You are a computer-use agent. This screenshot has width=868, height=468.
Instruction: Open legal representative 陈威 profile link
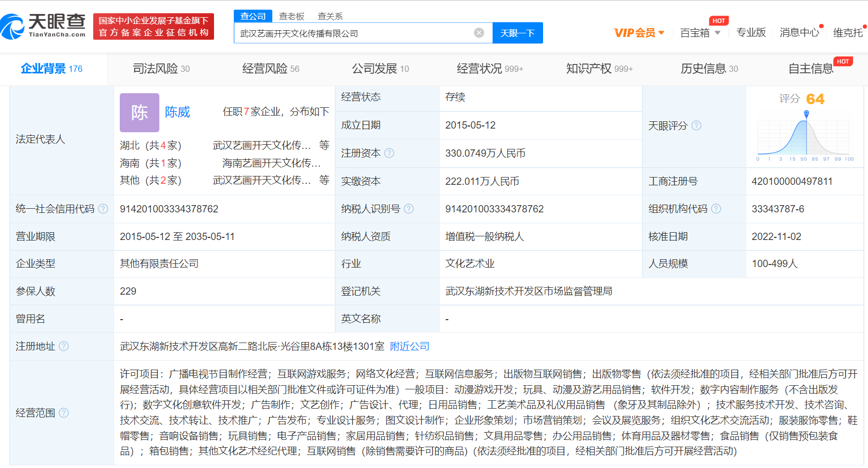(x=178, y=112)
